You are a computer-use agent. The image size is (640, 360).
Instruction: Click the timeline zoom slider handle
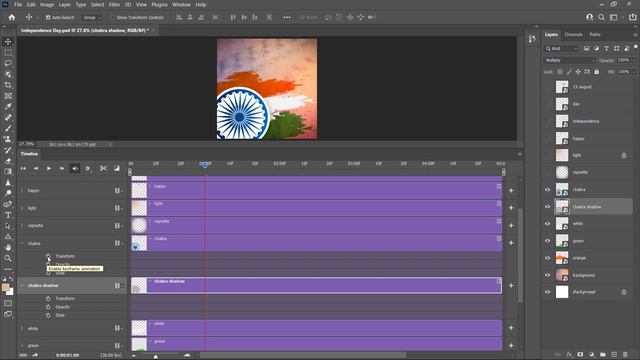pyautogui.click(x=156, y=356)
